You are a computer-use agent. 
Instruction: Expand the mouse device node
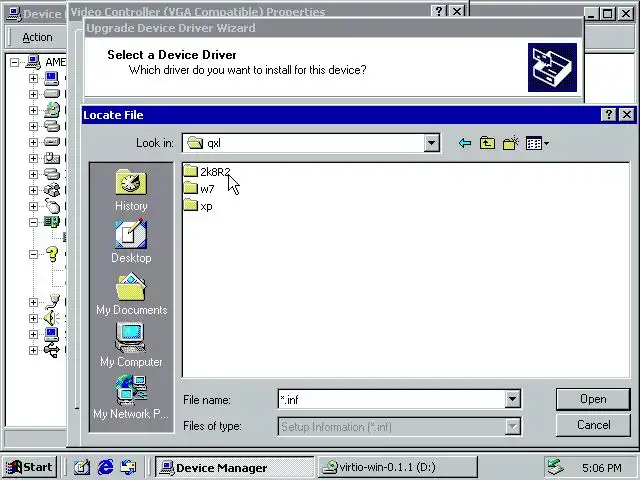pyautogui.click(x=33, y=206)
